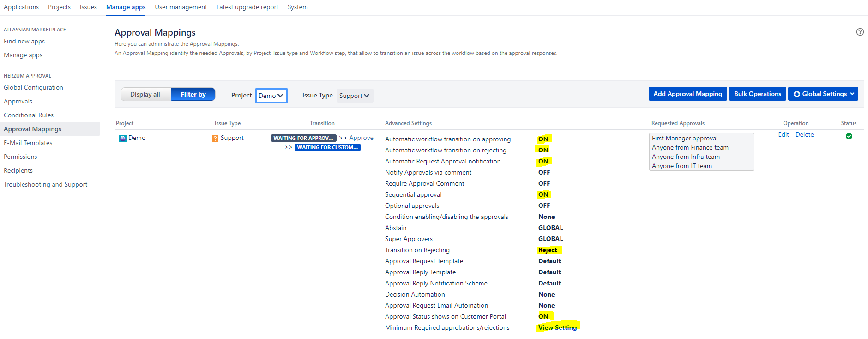
Task: Open the Project dropdown showing Demo
Action: (x=271, y=96)
